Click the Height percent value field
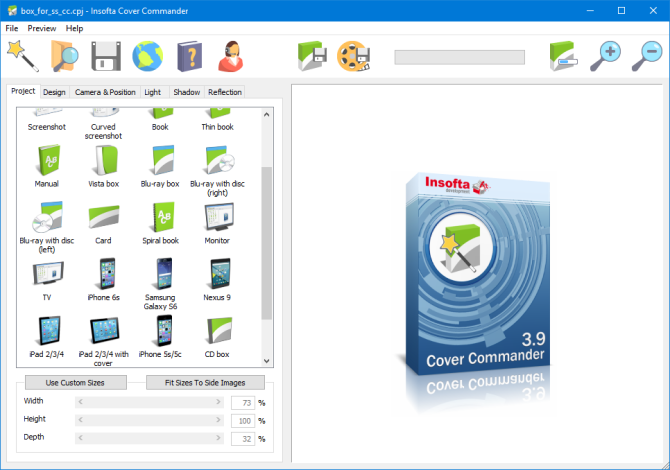Viewport: 670px width, 470px height. pos(243,421)
